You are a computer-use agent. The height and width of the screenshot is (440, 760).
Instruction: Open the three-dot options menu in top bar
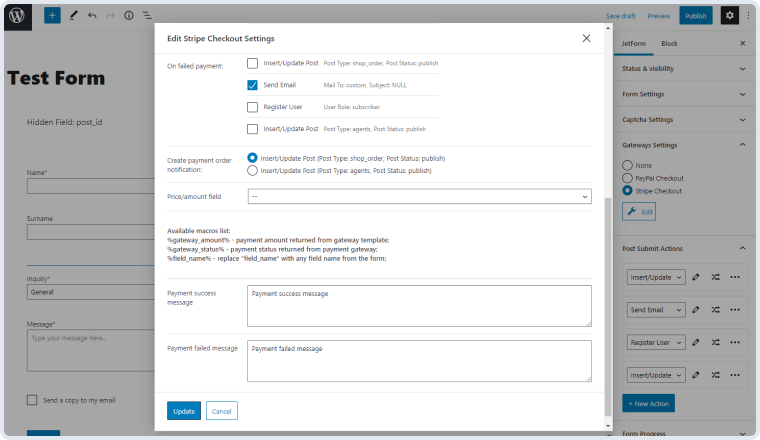tap(748, 16)
